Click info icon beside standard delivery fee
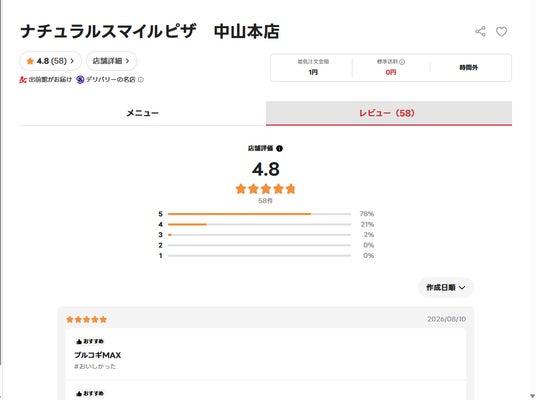Screen dimensions: 536x400 point(402,62)
